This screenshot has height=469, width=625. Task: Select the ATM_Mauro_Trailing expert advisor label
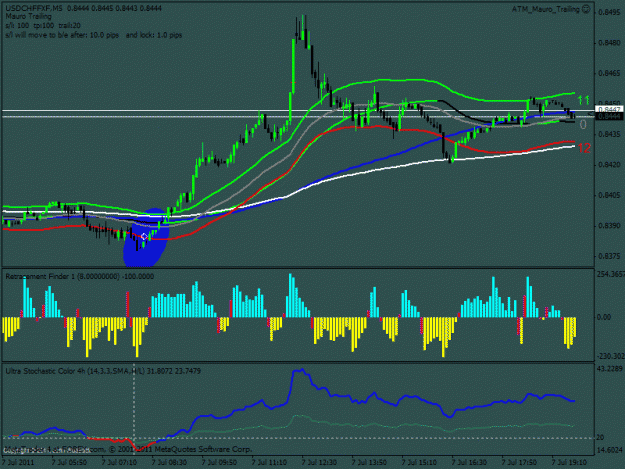pyautogui.click(x=546, y=9)
